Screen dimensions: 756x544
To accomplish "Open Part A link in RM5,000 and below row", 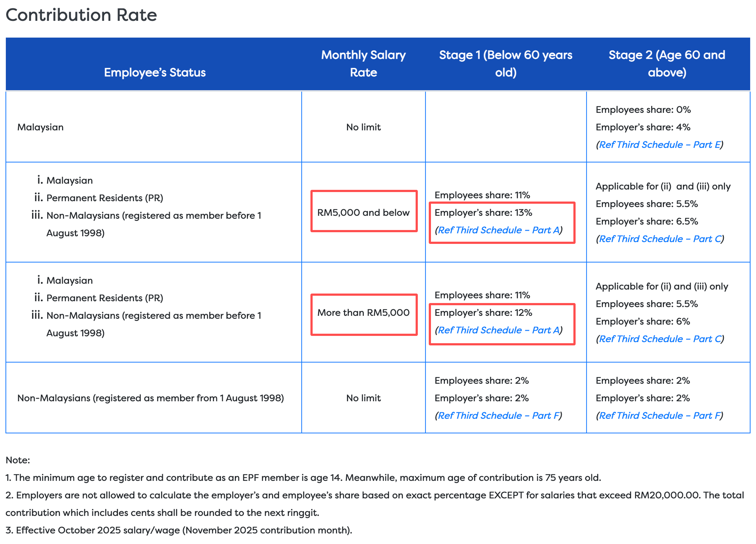I will point(498,230).
